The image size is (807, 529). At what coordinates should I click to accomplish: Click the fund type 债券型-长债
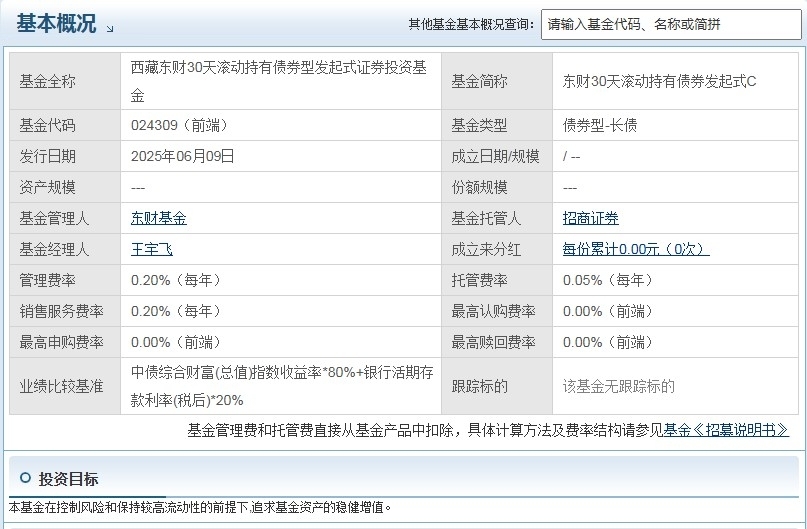pos(600,125)
